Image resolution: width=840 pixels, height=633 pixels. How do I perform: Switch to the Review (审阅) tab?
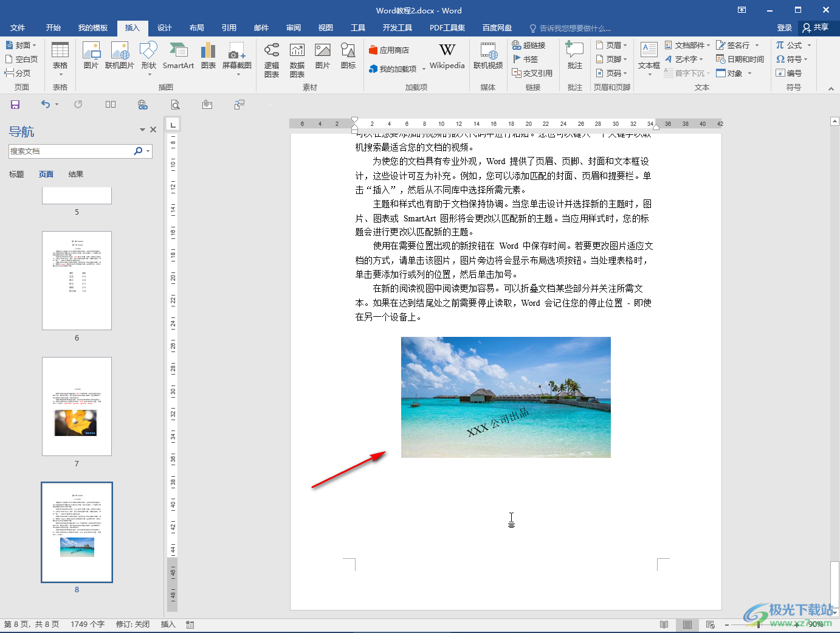pos(294,28)
